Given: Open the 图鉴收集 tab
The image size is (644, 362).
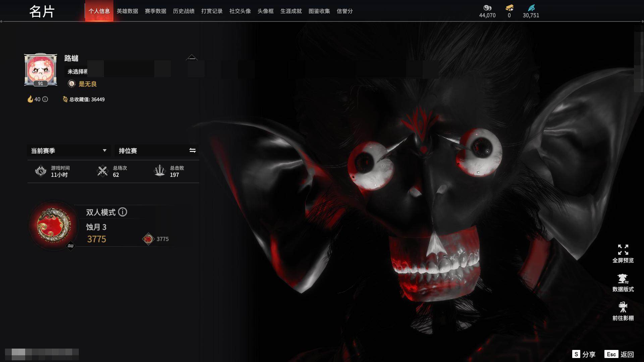Looking at the screenshot, I should (319, 11).
